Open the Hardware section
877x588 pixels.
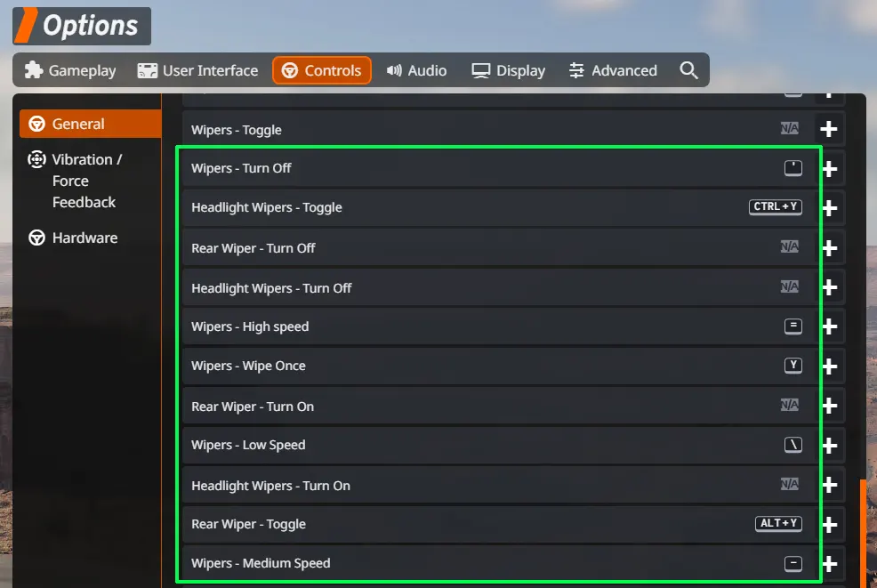click(x=73, y=238)
